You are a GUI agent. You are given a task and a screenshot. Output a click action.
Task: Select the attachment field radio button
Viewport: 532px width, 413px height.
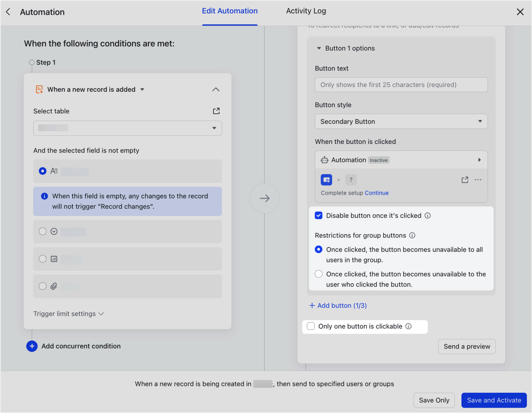pos(42,286)
